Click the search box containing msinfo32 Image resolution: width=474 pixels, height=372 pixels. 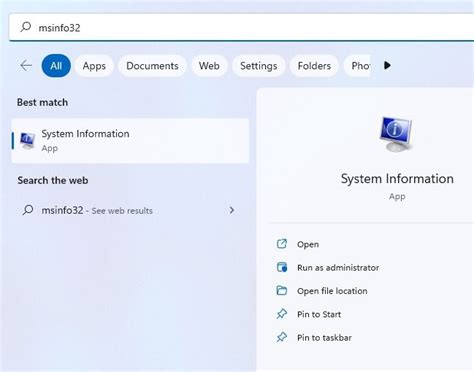click(242, 27)
